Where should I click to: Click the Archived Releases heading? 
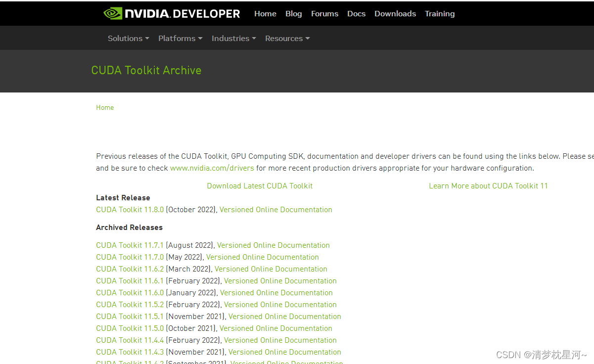click(129, 227)
